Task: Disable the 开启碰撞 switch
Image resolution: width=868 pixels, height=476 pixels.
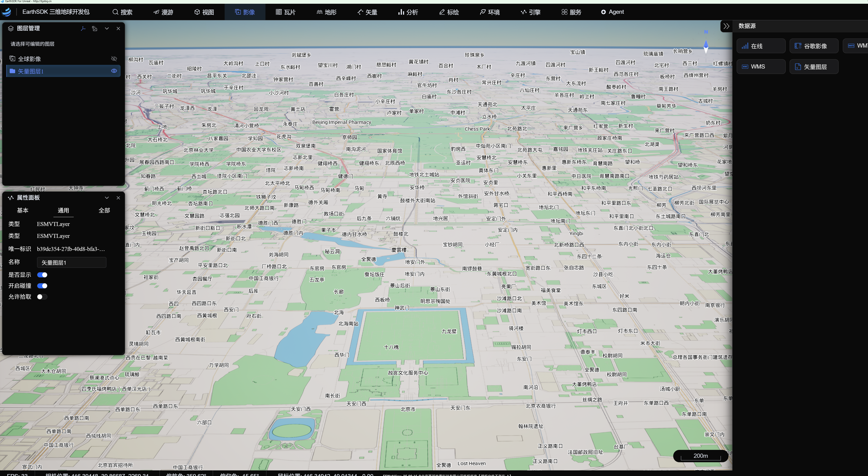Action: pyautogui.click(x=42, y=286)
